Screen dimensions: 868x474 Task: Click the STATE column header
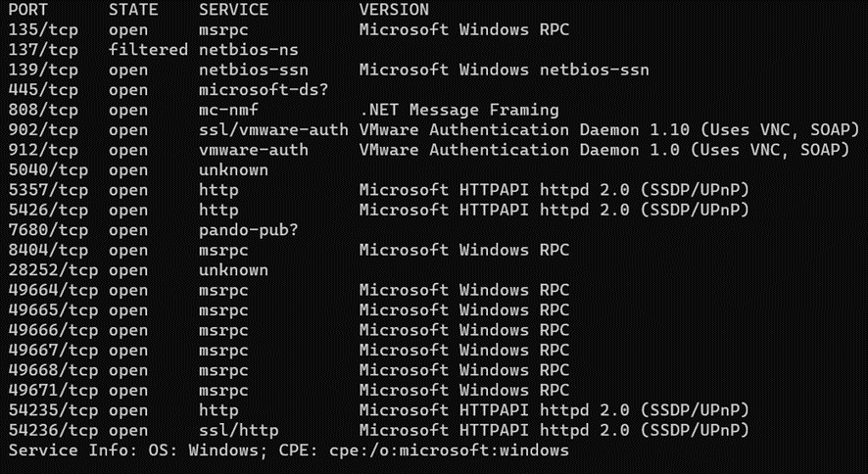point(133,10)
